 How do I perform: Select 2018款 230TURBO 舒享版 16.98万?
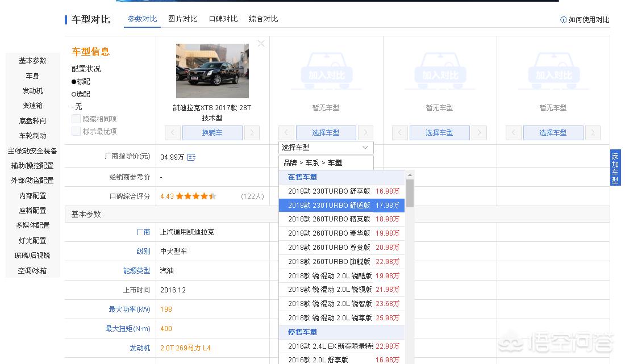(x=342, y=191)
